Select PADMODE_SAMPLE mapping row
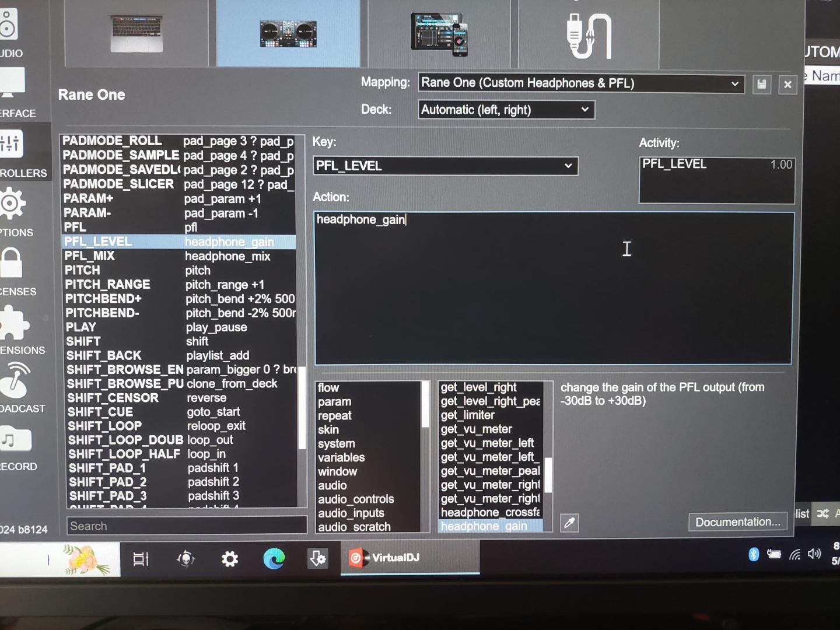The height and width of the screenshot is (630, 840). pyautogui.click(x=178, y=155)
